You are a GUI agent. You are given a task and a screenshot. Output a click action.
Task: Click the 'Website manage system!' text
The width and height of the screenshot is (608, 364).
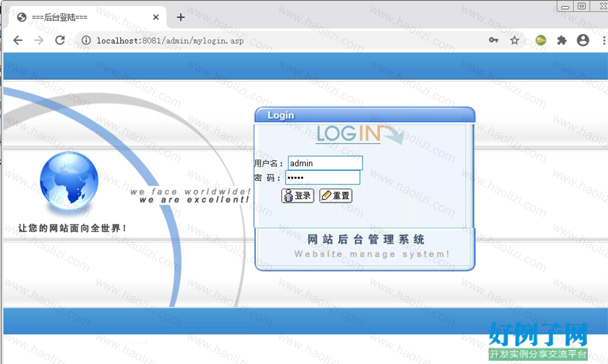click(x=372, y=254)
